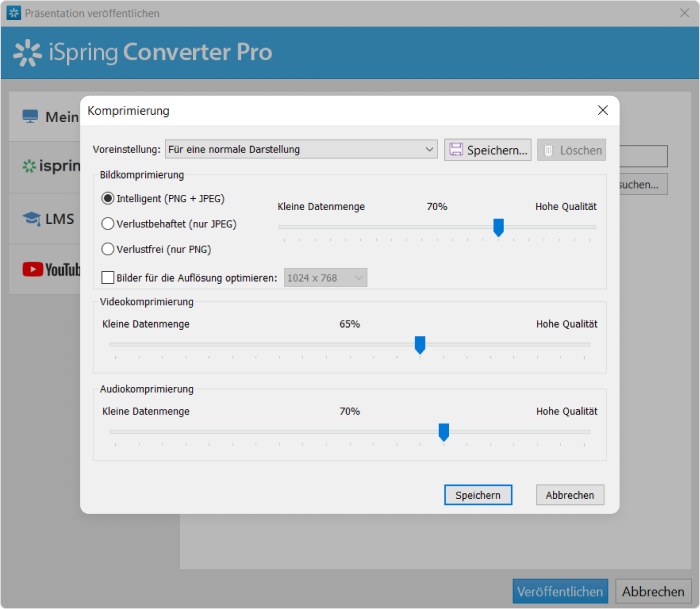
Task: Click the red YouTube play icon
Action: click(x=33, y=269)
